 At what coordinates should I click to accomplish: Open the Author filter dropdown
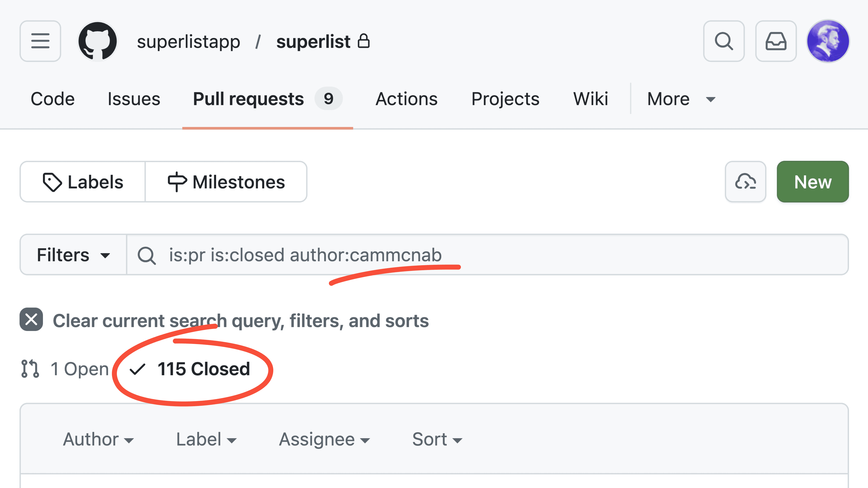[98, 439]
